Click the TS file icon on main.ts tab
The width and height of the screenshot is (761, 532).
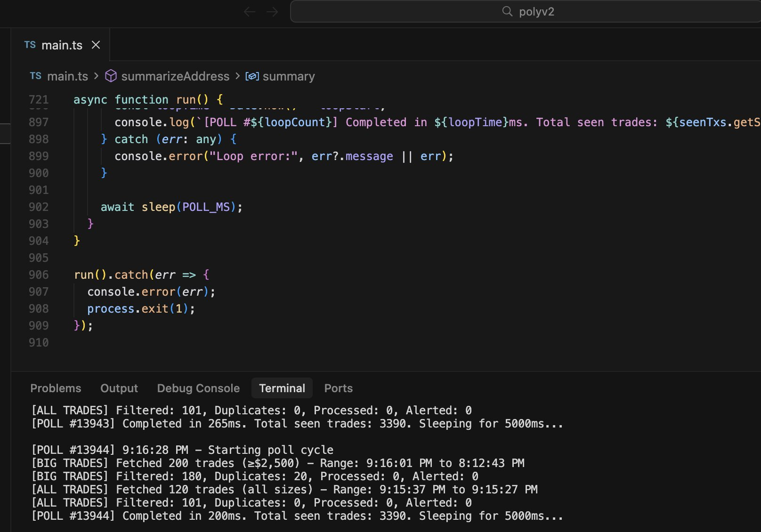[x=30, y=45]
